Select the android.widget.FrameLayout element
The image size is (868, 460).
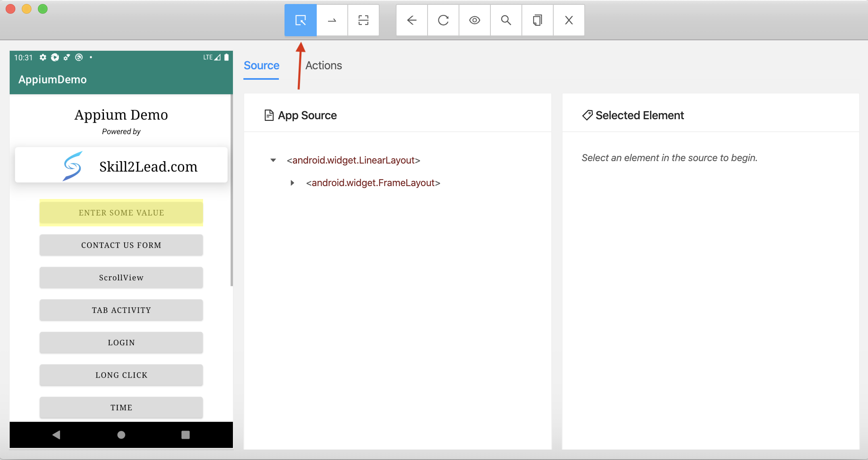point(373,183)
